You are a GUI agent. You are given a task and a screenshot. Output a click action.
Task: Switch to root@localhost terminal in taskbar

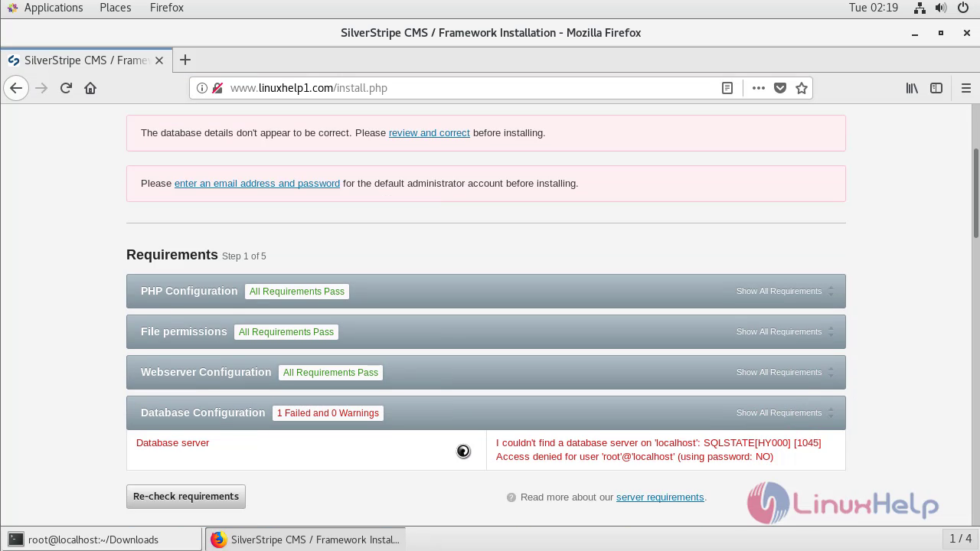pyautogui.click(x=102, y=540)
